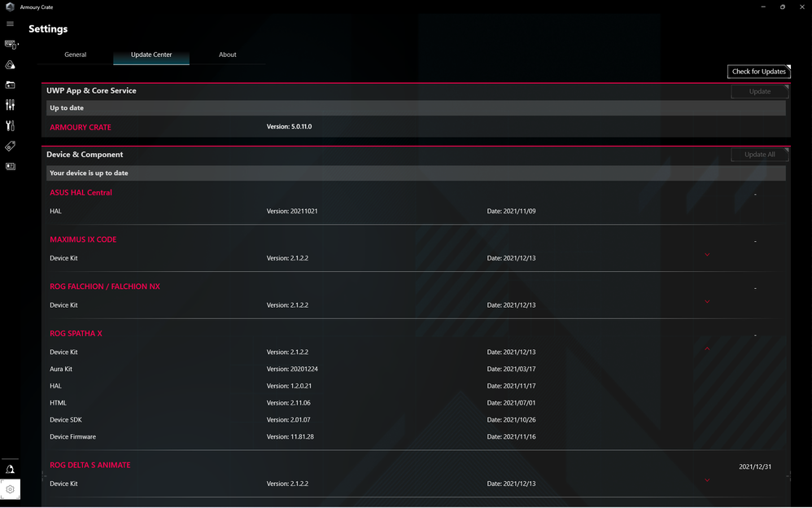Open the Tools wrench-and-screwdriver sidebar icon
This screenshot has height=508, width=812.
(10, 125)
